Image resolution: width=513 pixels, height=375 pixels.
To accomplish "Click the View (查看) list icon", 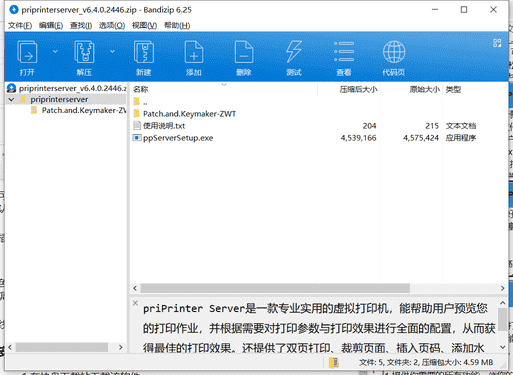I will pos(344,52).
